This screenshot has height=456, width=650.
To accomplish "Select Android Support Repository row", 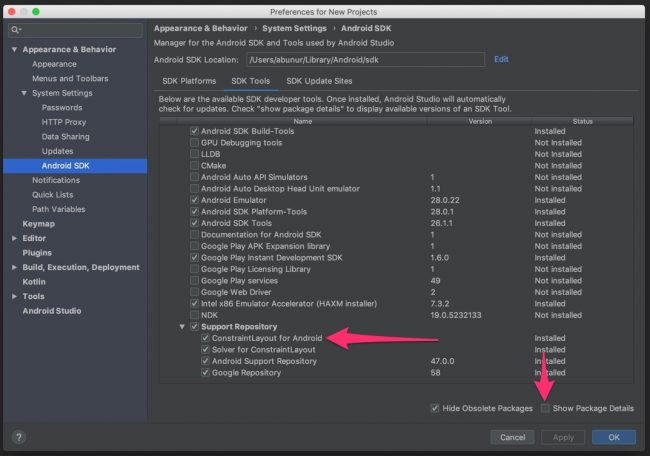I will coord(396,361).
